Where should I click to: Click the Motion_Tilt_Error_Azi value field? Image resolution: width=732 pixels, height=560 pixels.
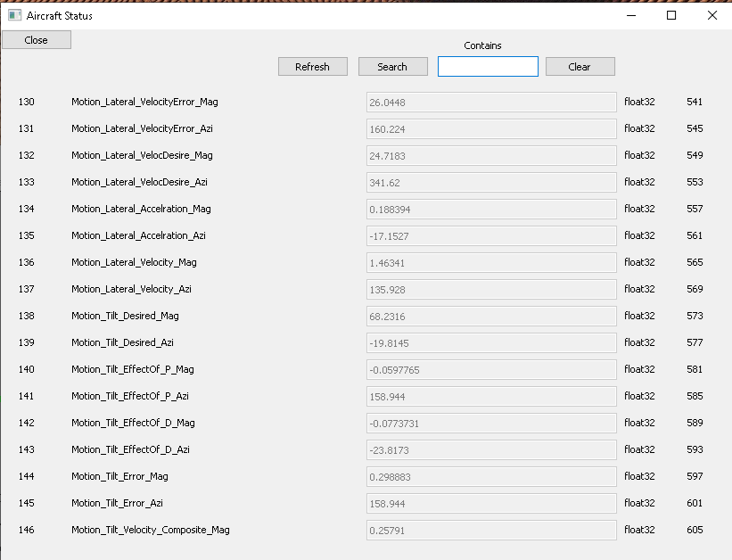(491, 504)
